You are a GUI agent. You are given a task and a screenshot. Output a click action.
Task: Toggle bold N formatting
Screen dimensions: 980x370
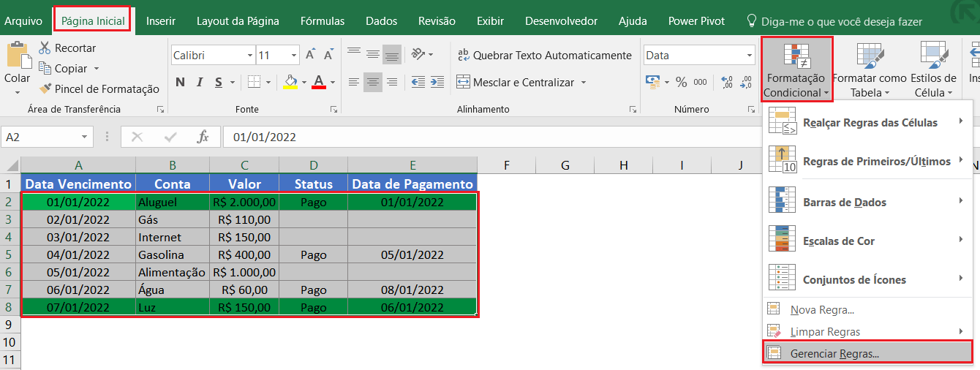(180, 82)
